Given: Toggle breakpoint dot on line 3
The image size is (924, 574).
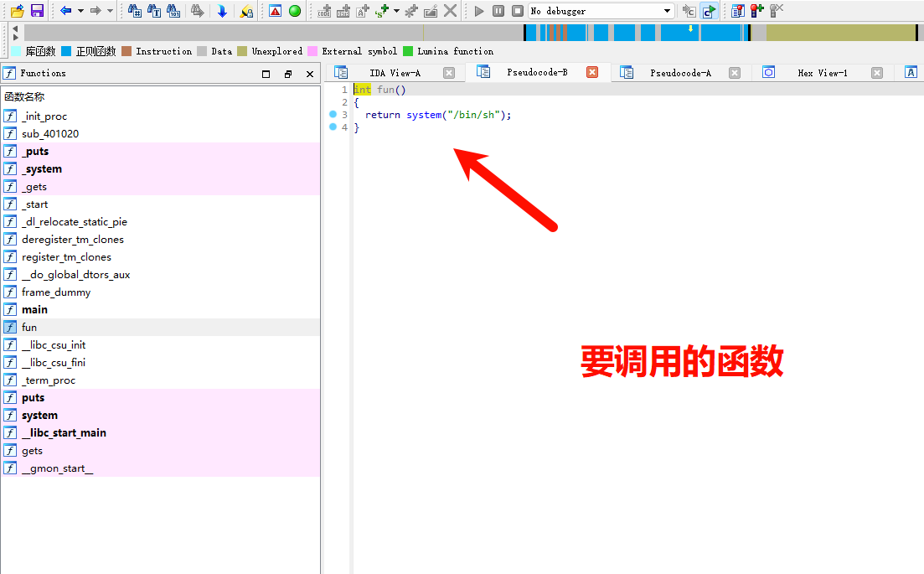Looking at the screenshot, I should pyautogui.click(x=333, y=115).
